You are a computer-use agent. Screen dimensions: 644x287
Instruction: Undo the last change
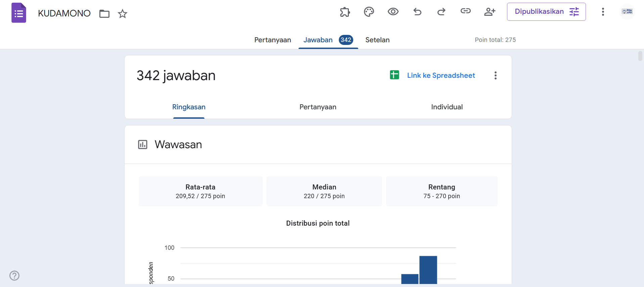417,12
